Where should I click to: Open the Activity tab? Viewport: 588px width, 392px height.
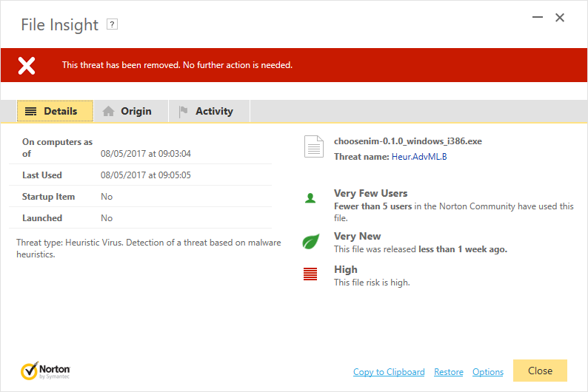point(208,112)
